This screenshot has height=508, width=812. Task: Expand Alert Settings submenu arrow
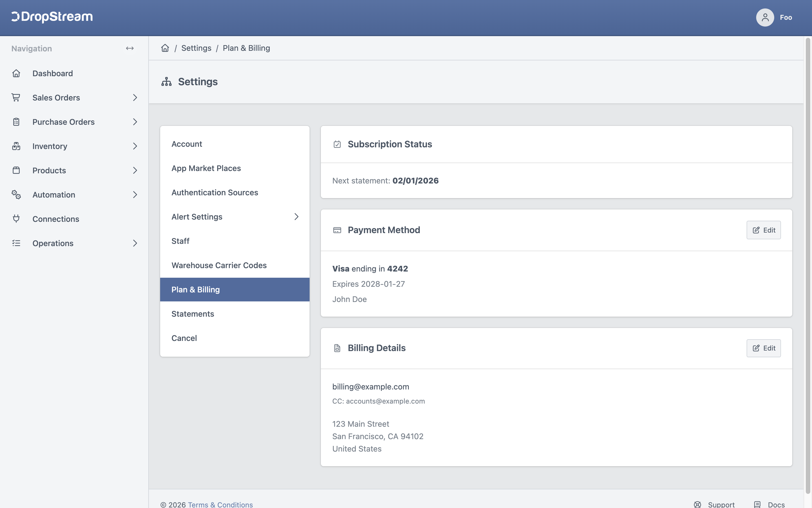click(296, 217)
